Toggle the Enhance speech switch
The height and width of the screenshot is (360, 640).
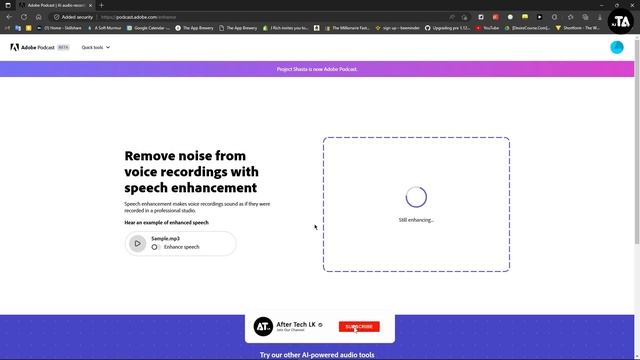coord(155,247)
